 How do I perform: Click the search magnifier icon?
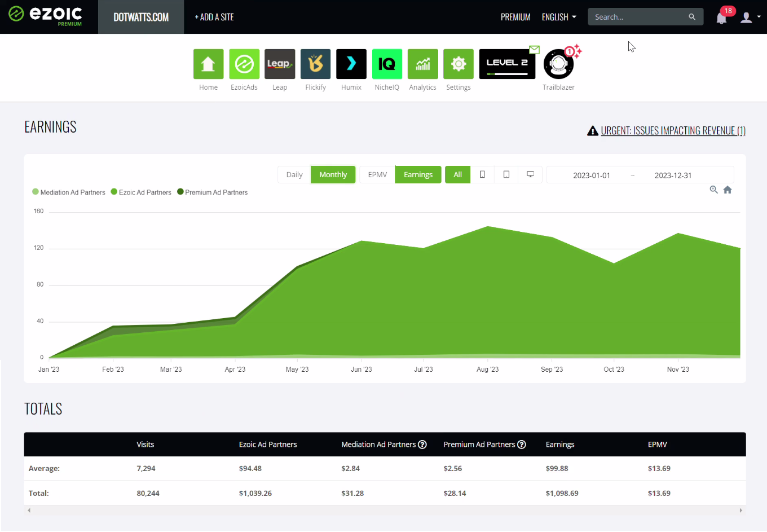pos(692,17)
